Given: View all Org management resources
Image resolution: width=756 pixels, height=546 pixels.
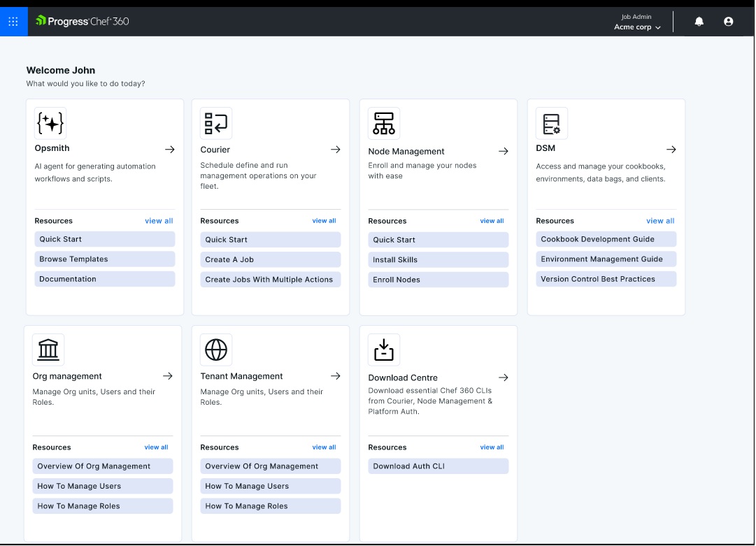Looking at the screenshot, I should pyautogui.click(x=156, y=447).
